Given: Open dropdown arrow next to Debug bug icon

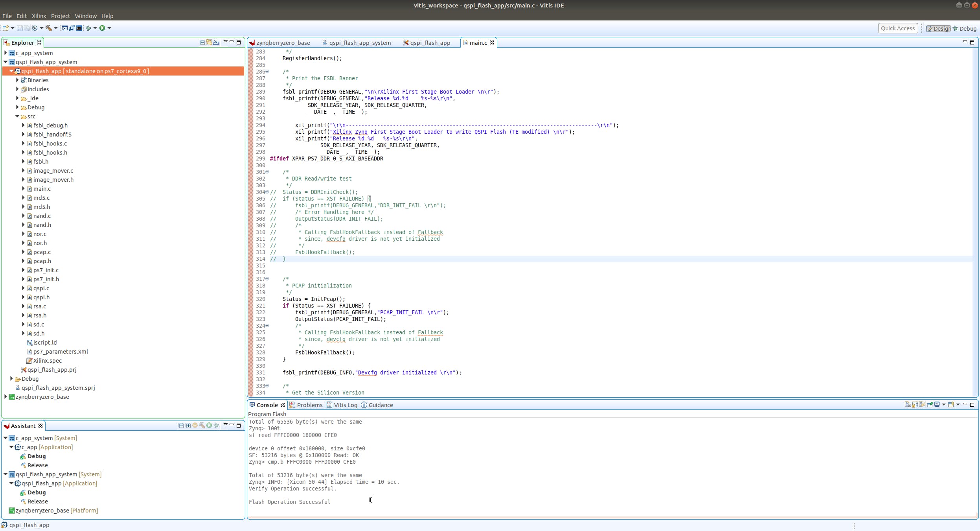Looking at the screenshot, I should click(95, 28).
